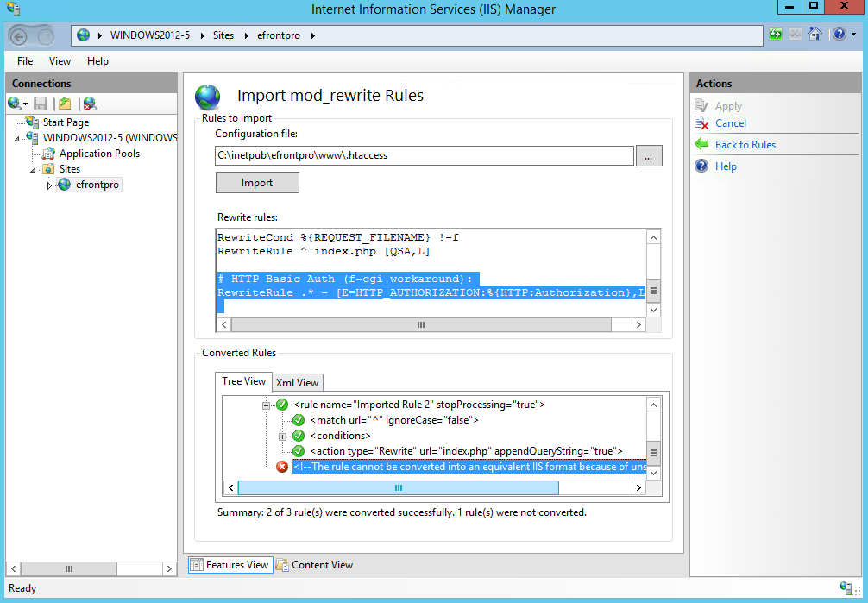Click the efrontpro globe icon in the tree
868x603 pixels.
[64, 185]
